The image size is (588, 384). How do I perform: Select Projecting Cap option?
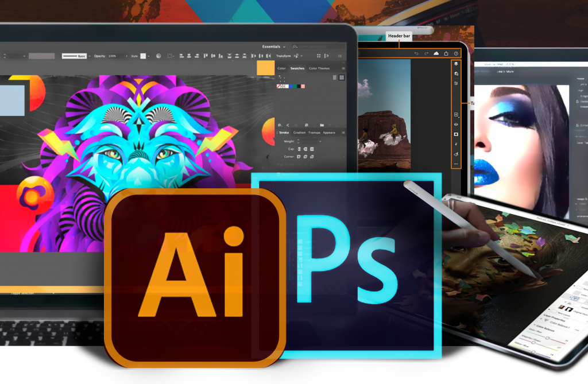click(x=312, y=149)
